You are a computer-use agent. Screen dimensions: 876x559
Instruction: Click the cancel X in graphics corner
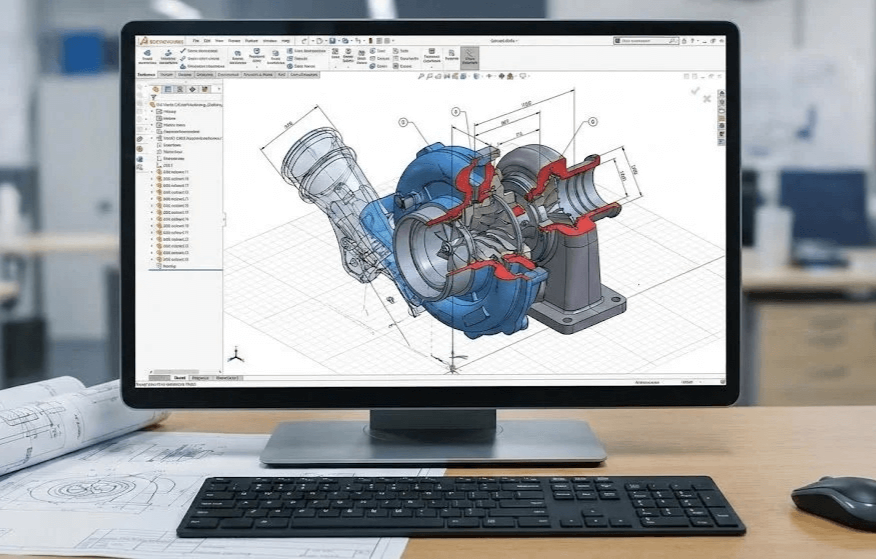click(707, 98)
